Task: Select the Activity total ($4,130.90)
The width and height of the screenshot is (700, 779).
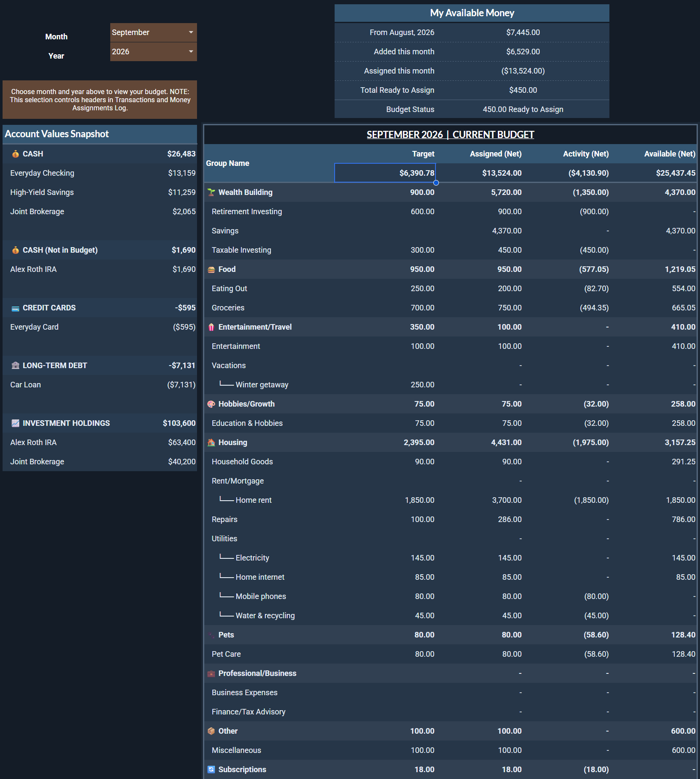Action: tap(588, 173)
